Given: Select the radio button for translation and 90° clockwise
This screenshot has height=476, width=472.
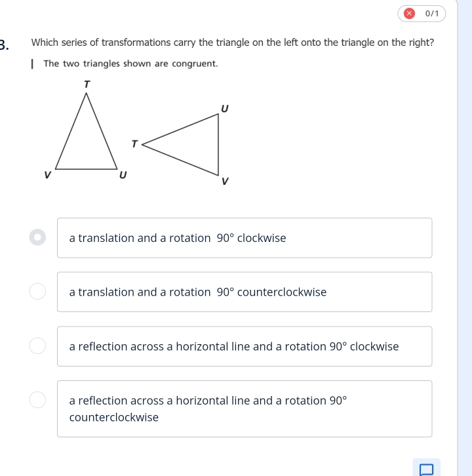Looking at the screenshot, I should coord(38,237).
